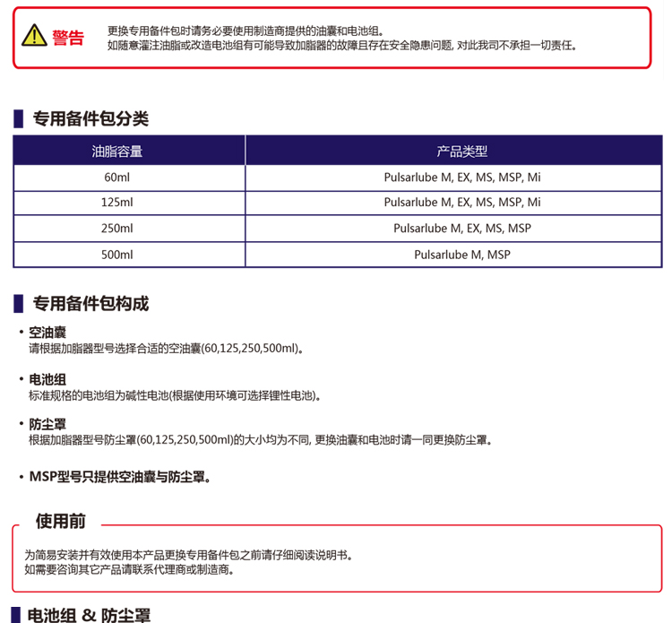Select the 专用备件包构成 heading
Viewport: 672px width, 623px height.
coord(90,304)
